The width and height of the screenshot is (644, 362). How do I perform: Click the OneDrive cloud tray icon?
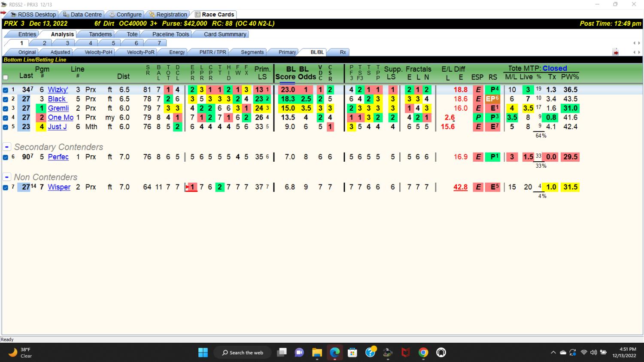click(x=563, y=353)
